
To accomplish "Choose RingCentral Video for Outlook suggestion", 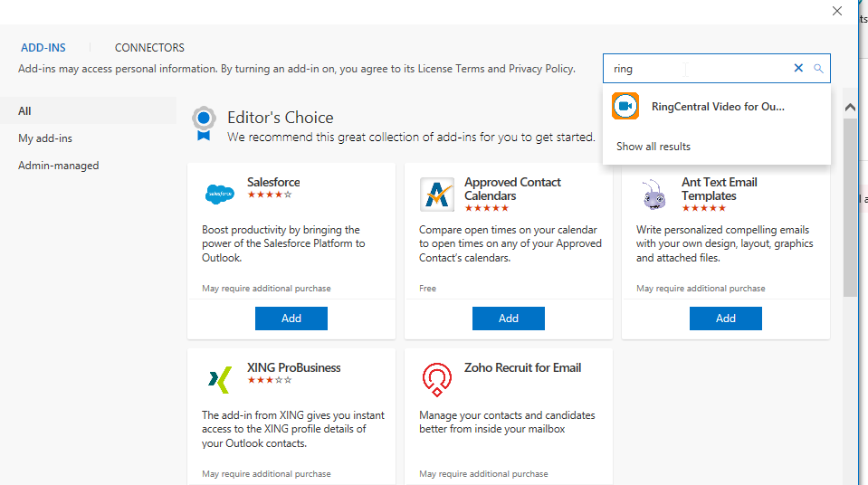I will click(716, 106).
